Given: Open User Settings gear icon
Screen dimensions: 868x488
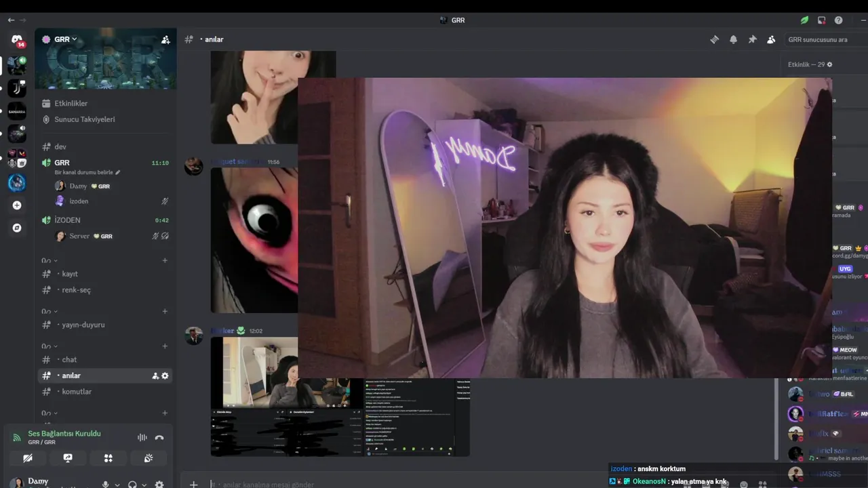Looking at the screenshot, I should 159,485.
